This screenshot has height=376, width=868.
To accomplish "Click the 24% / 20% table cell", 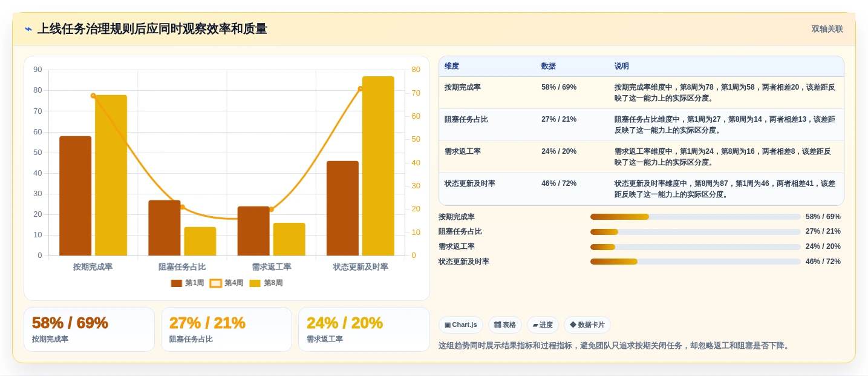I will click(x=559, y=151).
